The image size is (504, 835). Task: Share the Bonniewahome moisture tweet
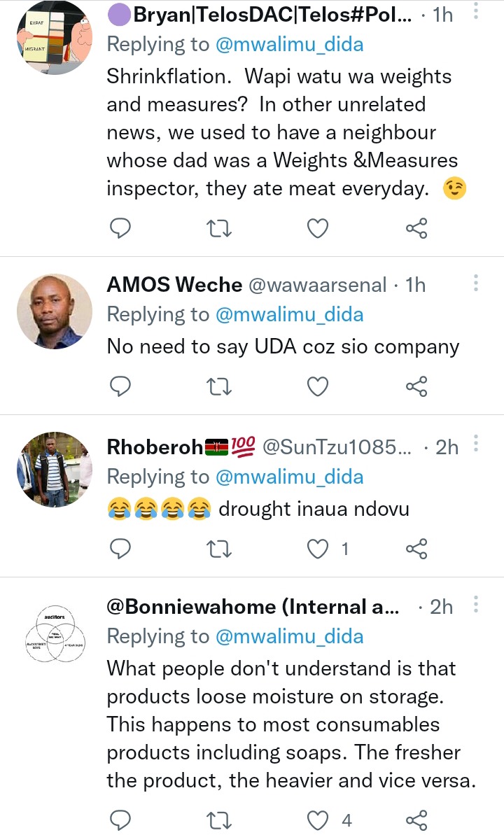tap(416, 820)
